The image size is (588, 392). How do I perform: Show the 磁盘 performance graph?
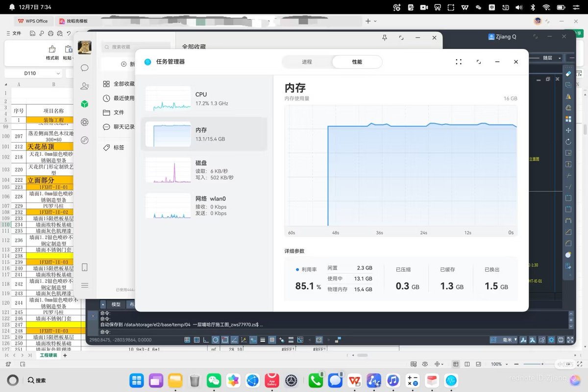(x=204, y=170)
